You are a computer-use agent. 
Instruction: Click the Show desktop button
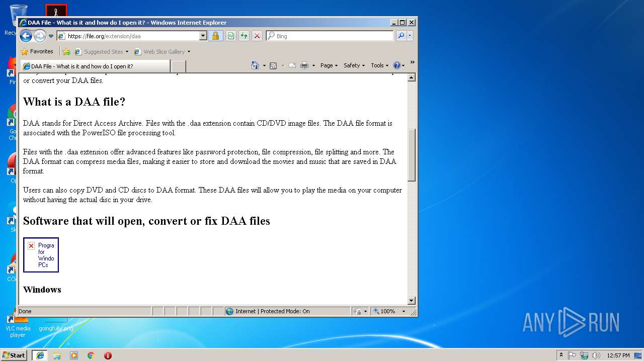coord(639,355)
